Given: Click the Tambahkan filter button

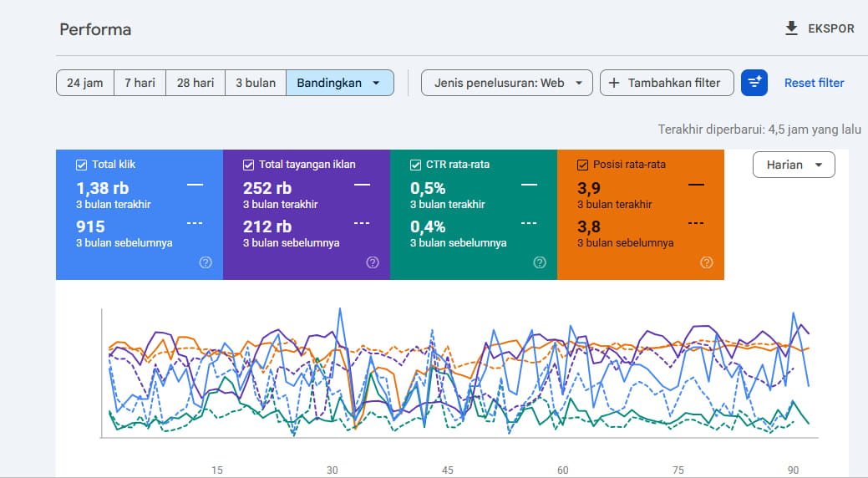Looking at the screenshot, I should click(x=667, y=83).
